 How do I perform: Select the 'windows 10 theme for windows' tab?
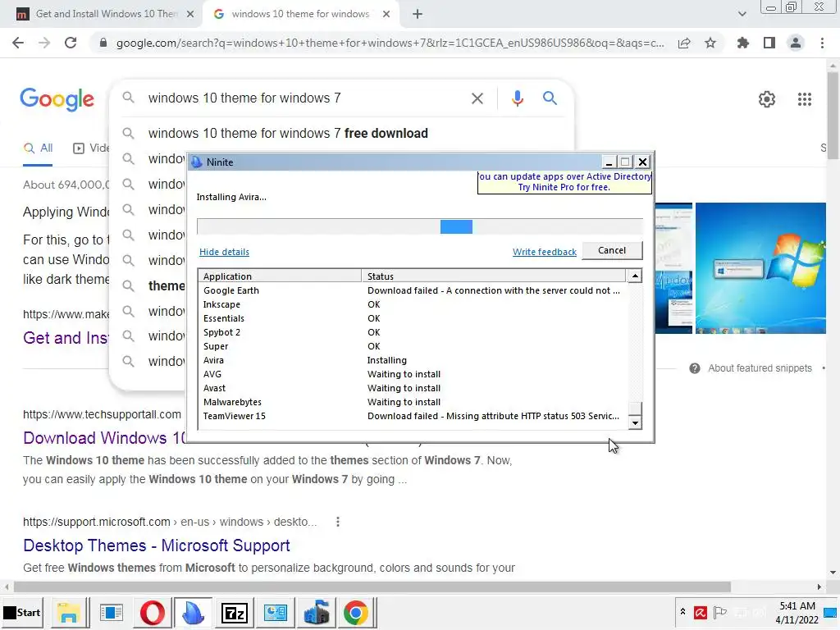point(300,14)
